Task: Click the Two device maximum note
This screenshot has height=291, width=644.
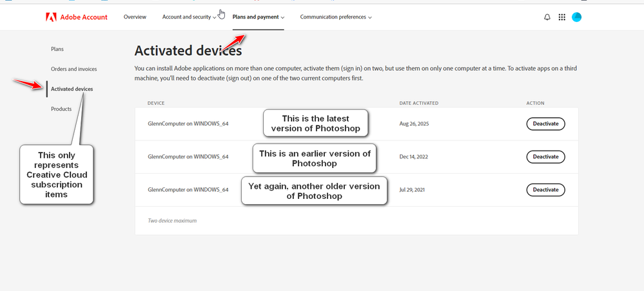Action: [x=172, y=221]
